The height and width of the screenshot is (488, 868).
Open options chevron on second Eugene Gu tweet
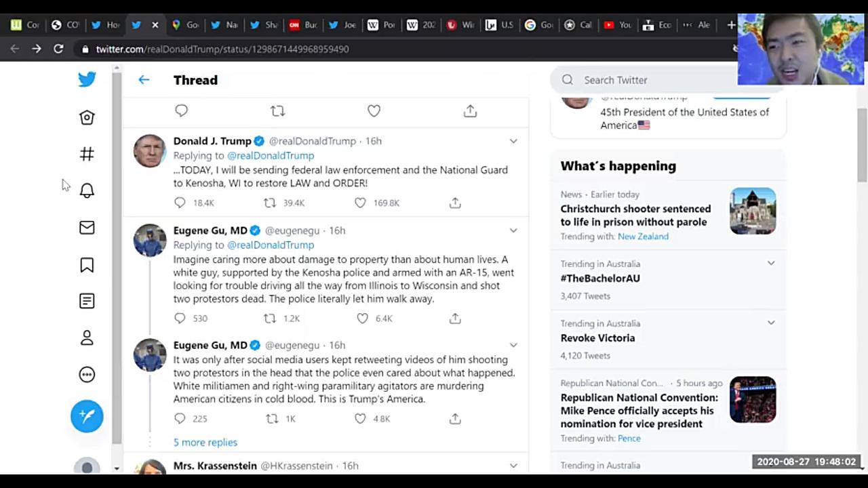(513, 345)
